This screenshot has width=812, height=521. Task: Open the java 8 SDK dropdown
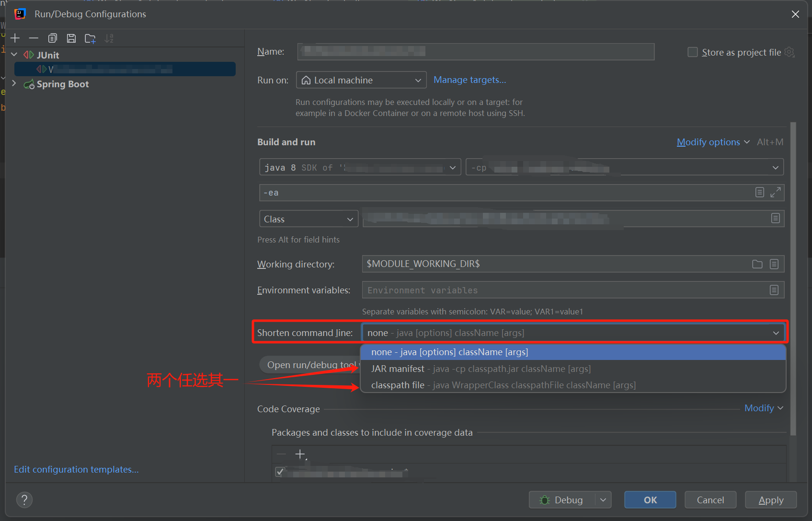360,167
